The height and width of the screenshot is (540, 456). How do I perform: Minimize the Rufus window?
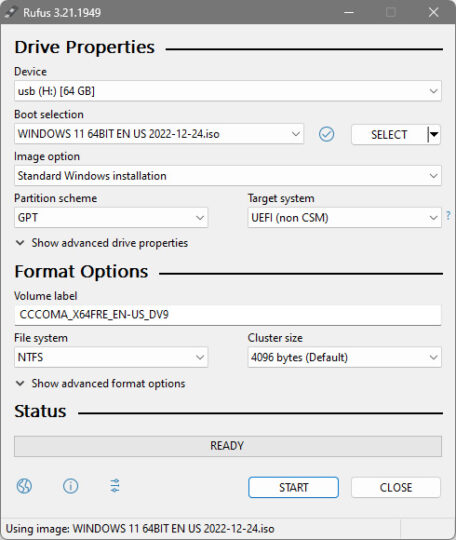coord(349,12)
